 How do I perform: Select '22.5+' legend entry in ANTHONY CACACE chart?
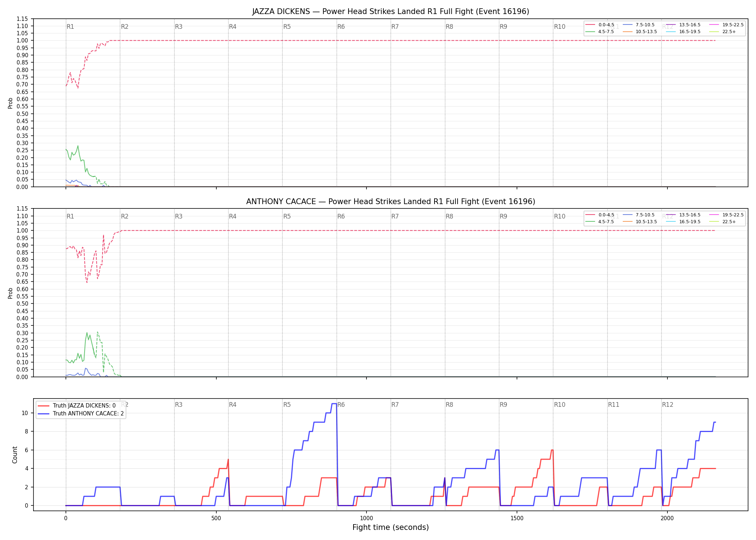click(723, 222)
